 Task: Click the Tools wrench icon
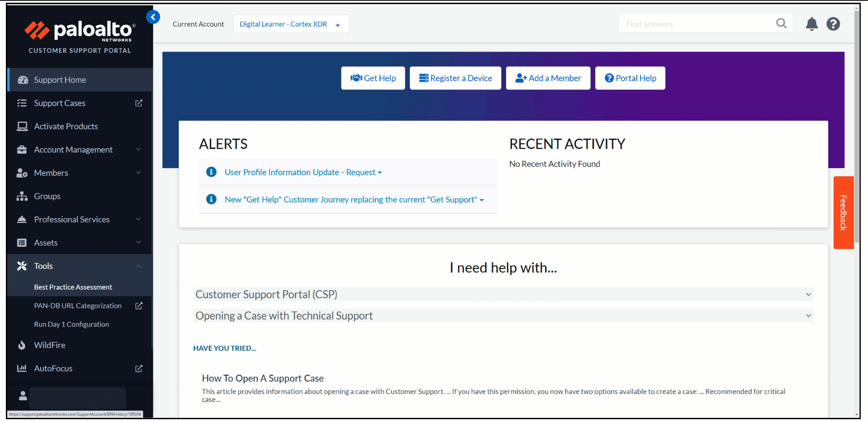point(22,266)
